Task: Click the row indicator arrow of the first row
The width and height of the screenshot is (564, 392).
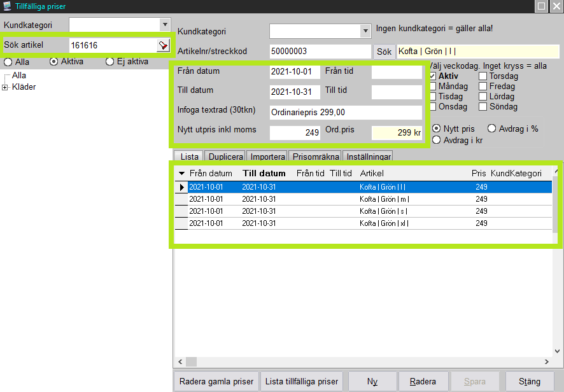Action: click(182, 187)
